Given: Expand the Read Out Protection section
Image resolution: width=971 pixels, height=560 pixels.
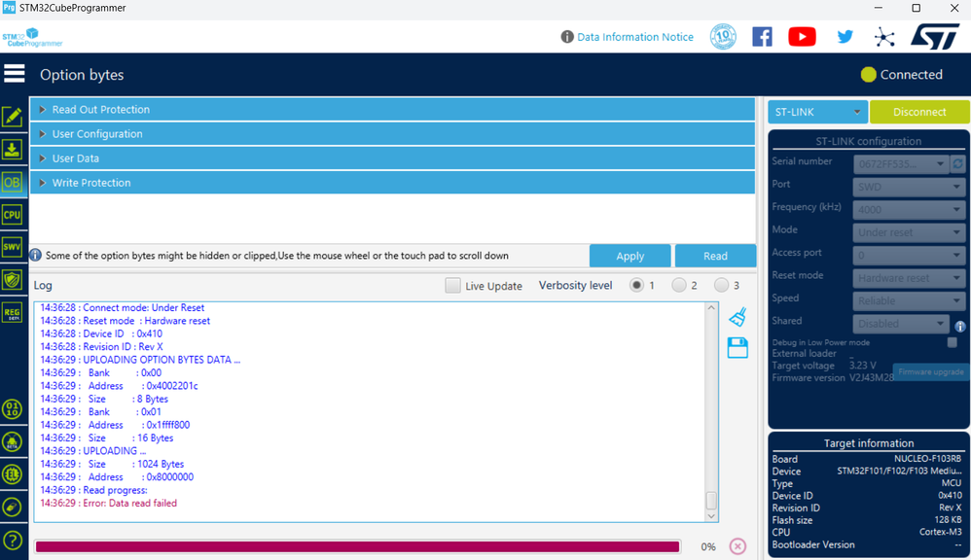Looking at the screenshot, I should pos(393,110).
